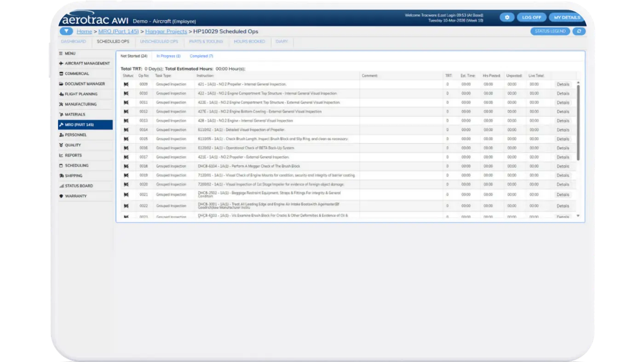The height and width of the screenshot is (362, 644).
Task: Click the Instruction column header
Action: click(x=205, y=75)
